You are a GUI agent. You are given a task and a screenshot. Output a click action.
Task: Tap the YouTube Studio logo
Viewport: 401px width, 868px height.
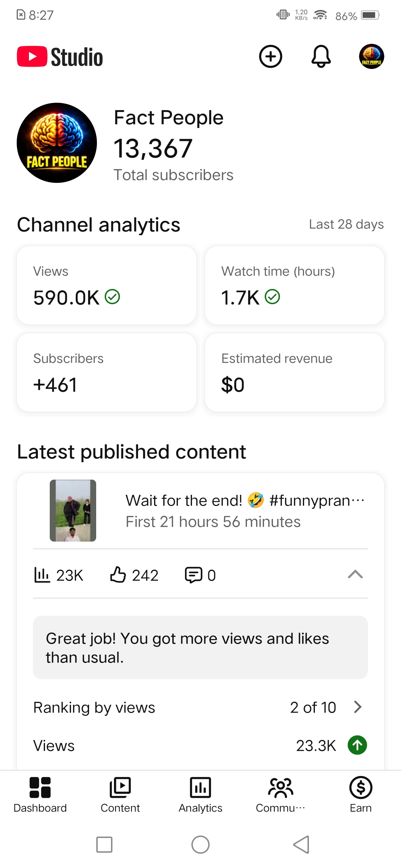[x=60, y=57]
